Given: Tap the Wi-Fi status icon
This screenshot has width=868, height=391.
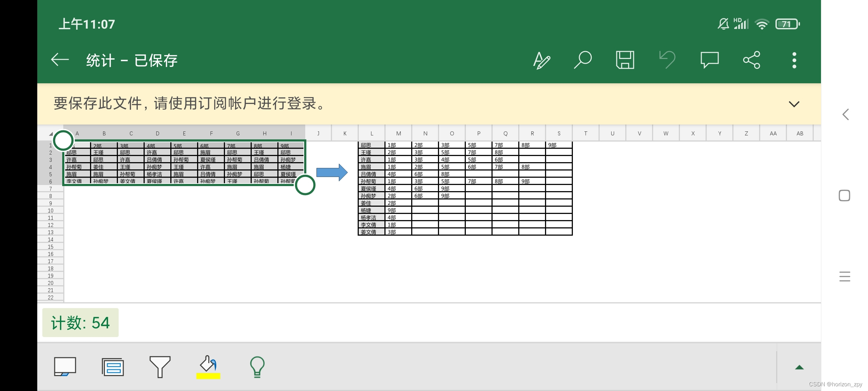Looking at the screenshot, I should pyautogui.click(x=762, y=24).
